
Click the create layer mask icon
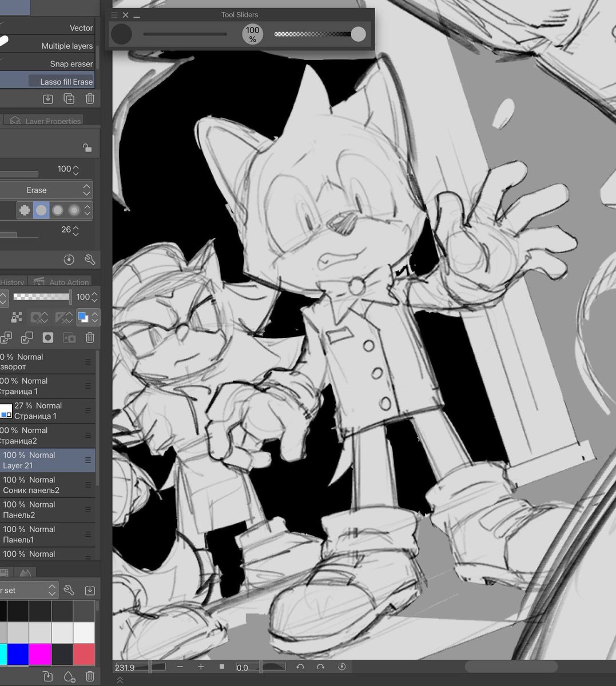coord(48,338)
